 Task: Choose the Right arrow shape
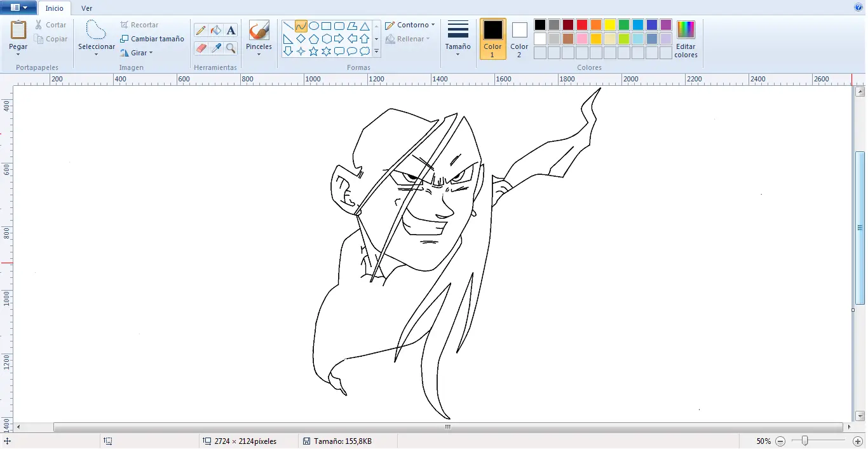[339, 39]
